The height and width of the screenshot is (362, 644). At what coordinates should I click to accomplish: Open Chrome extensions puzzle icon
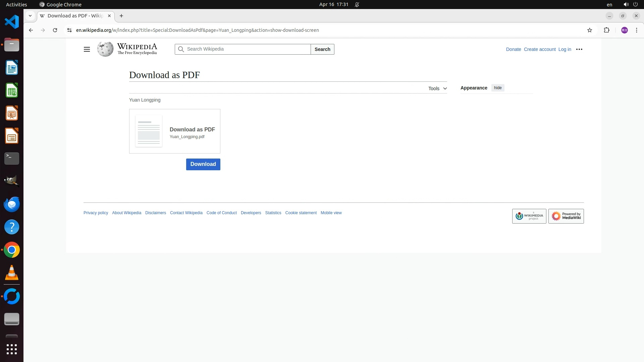click(606, 30)
